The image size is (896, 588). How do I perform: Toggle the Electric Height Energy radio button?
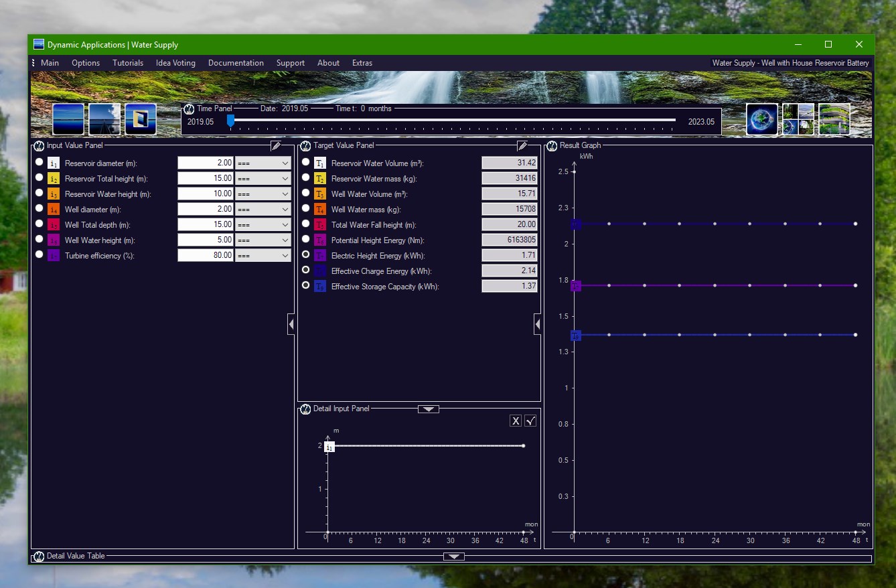coord(306,254)
